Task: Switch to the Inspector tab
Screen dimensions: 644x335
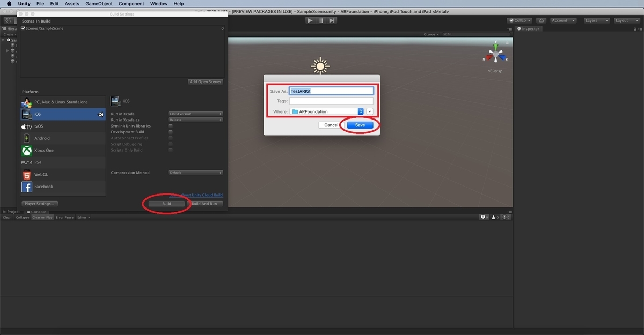Action: click(528, 28)
